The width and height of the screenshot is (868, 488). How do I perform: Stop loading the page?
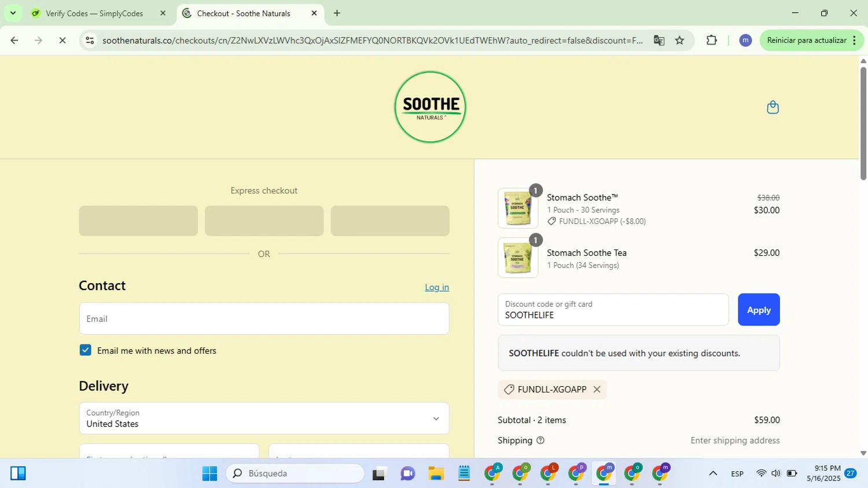point(62,41)
